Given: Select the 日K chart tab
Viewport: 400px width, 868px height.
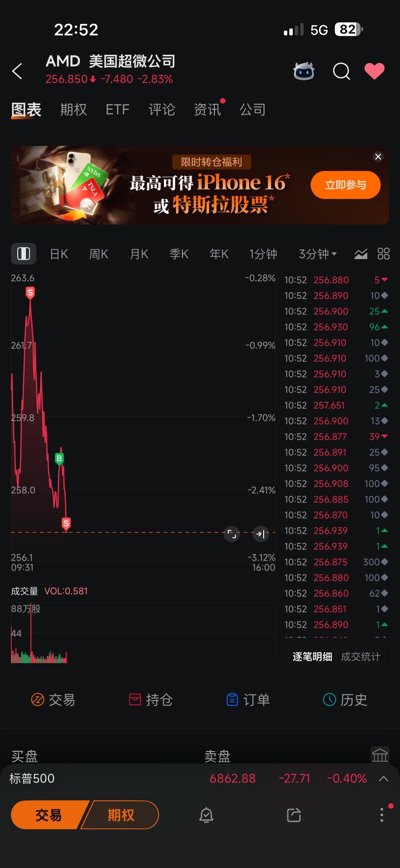Looking at the screenshot, I should pyautogui.click(x=59, y=254).
